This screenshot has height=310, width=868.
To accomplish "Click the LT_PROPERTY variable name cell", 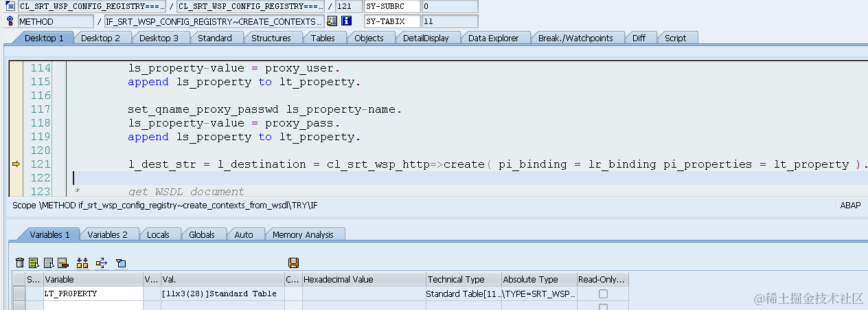I will coord(93,294).
